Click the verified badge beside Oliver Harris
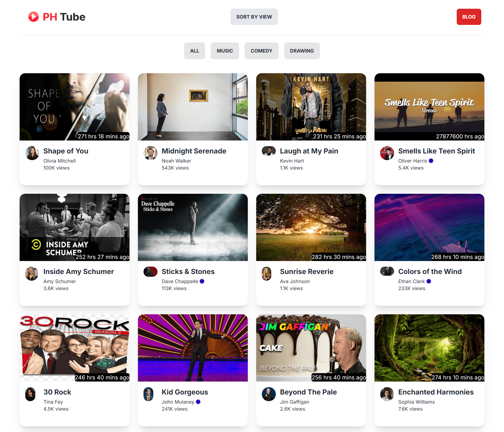The height and width of the screenshot is (432, 504). click(x=431, y=161)
